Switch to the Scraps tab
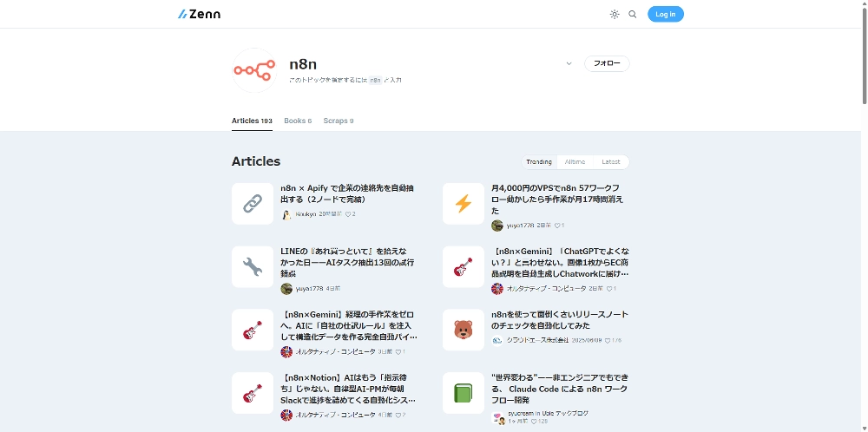The height and width of the screenshot is (432, 868). point(338,121)
